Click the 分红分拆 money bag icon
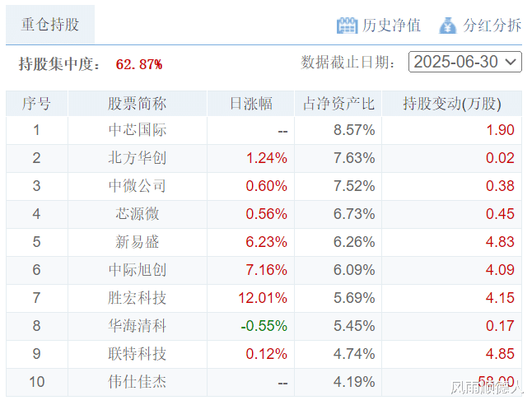Screen dimensions: 532x405 (447, 26)
